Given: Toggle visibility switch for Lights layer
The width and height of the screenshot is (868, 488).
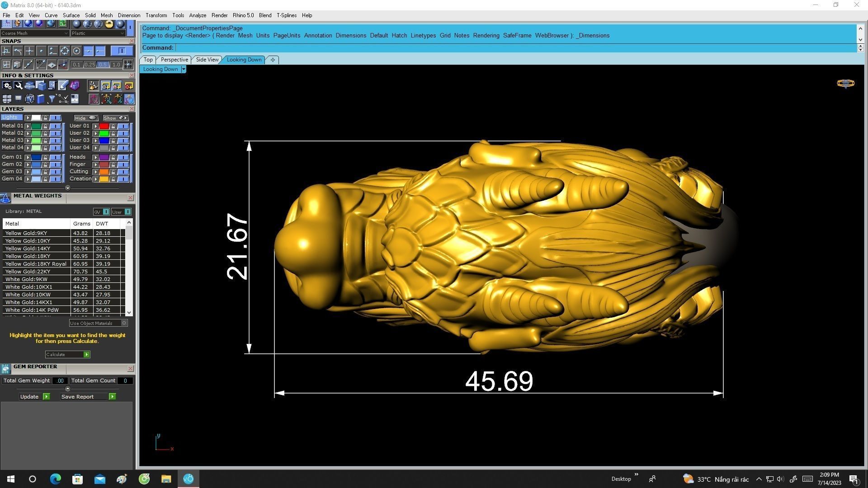Looking at the screenshot, I should [56, 118].
